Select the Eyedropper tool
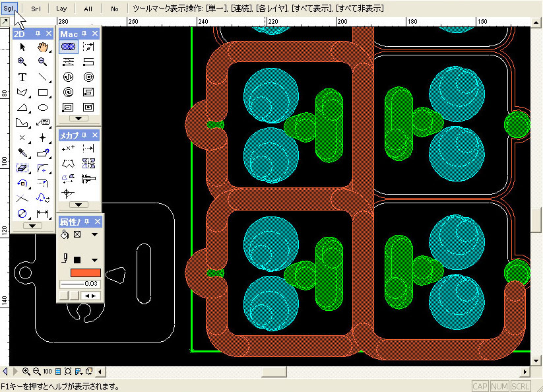This screenshot has width=543, height=392. (x=22, y=153)
